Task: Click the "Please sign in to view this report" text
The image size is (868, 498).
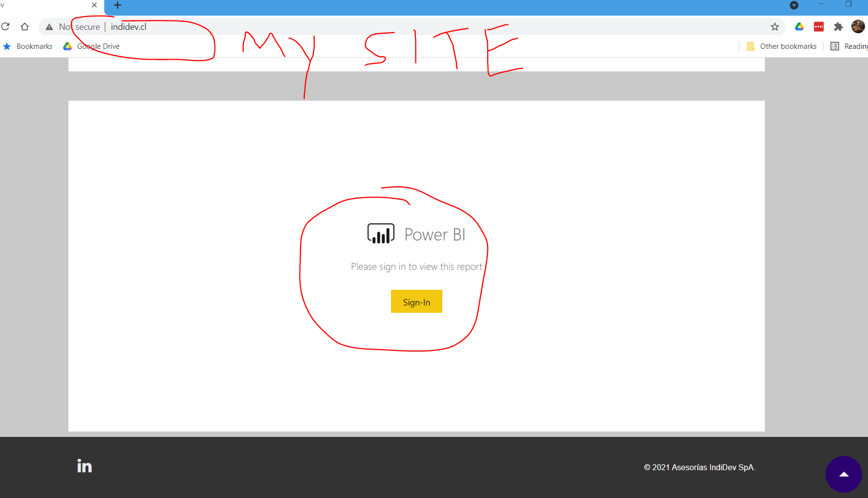Action: [x=416, y=266]
